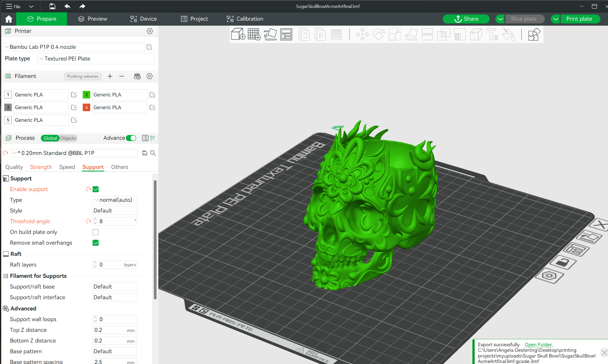Click the search process settings magnifier
The height and width of the screenshot is (364, 608).
153,153
